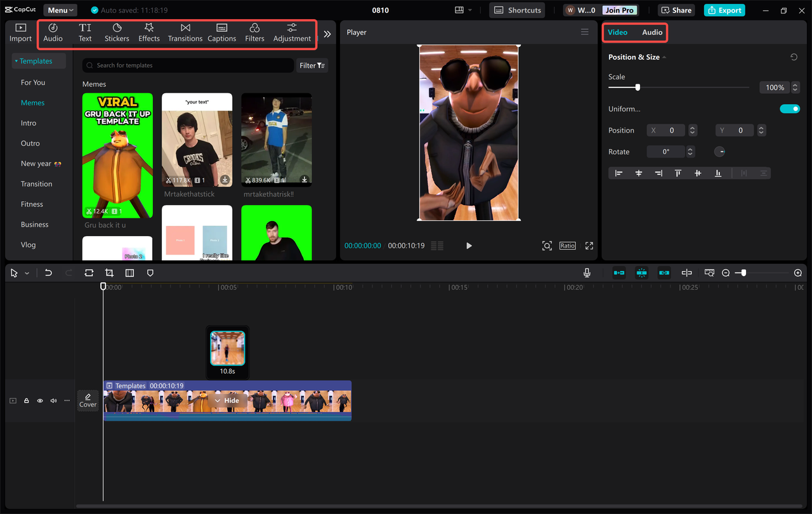Image resolution: width=812 pixels, height=514 pixels.
Task: Open the Captions panel
Action: pyautogui.click(x=221, y=32)
